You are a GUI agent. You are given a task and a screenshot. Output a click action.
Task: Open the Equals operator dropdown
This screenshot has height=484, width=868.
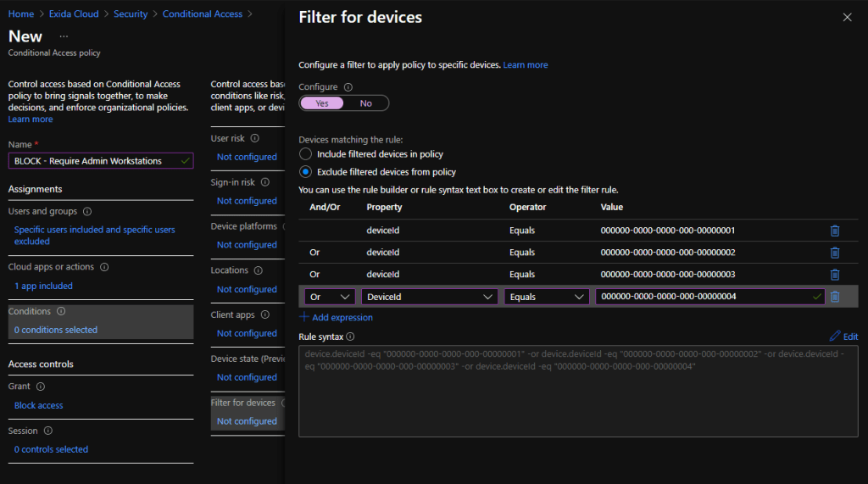click(547, 298)
